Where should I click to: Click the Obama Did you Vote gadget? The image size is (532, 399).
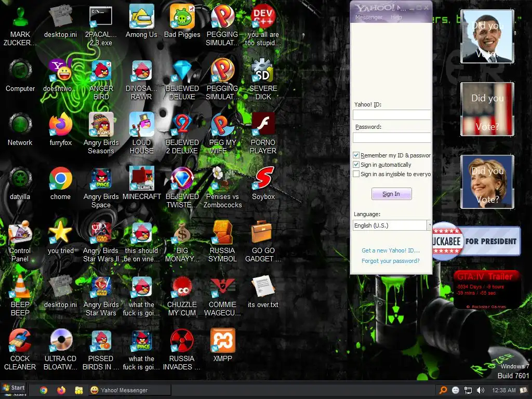(x=487, y=36)
